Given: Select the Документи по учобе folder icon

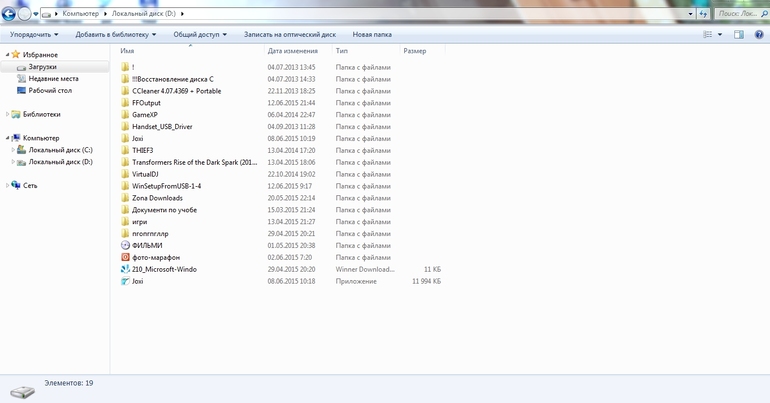Looking at the screenshot, I should click(x=125, y=210).
